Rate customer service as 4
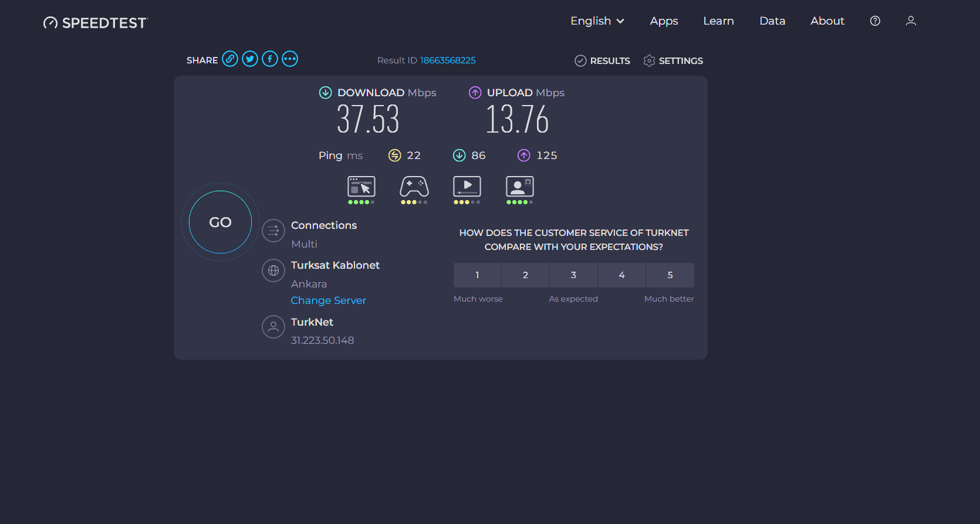 coord(622,275)
